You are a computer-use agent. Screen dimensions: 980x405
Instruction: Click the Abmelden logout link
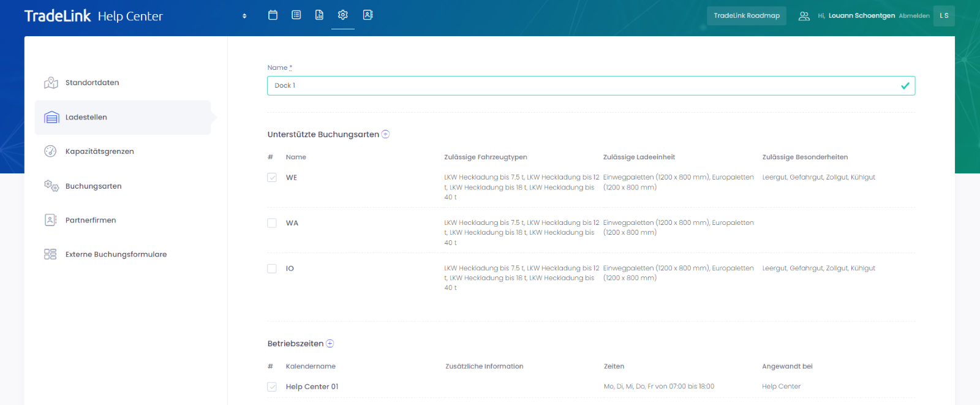coord(914,16)
